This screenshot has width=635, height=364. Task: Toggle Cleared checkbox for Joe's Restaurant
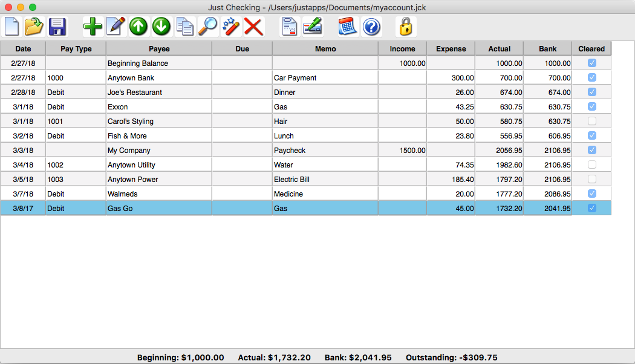pyautogui.click(x=591, y=92)
